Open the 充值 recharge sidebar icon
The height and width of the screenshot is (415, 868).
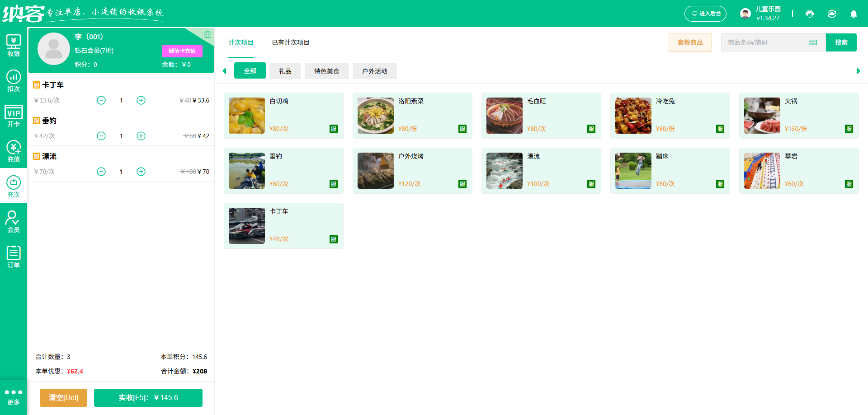pos(14,152)
